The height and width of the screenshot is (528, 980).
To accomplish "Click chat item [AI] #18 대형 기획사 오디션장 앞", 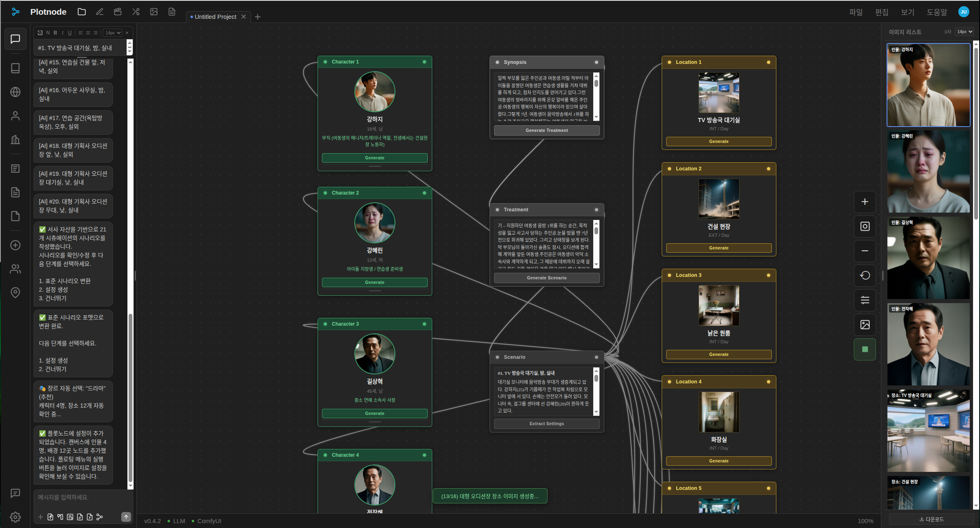I will [73, 150].
